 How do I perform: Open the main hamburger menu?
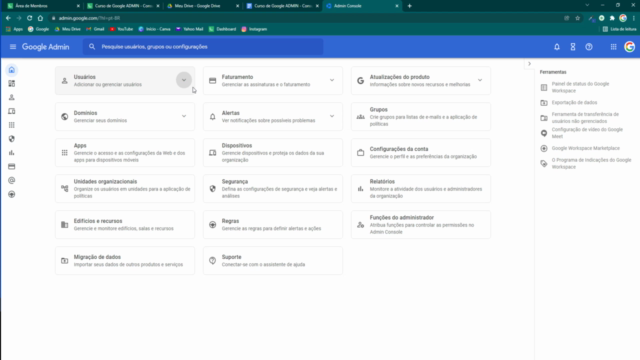[x=13, y=47]
